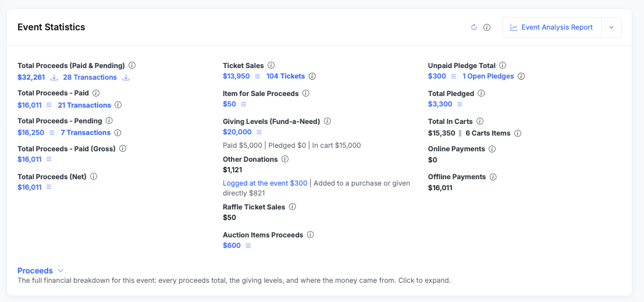644x302 pixels.
Task: Expand the Event Analysis Report dropdown arrow
Action: pyautogui.click(x=611, y=27)
